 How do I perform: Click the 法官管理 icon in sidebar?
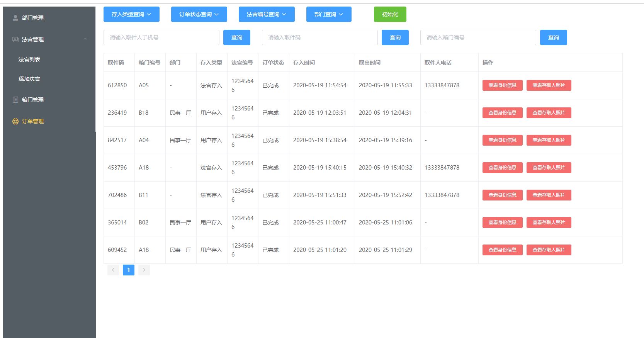click(15, 39)
